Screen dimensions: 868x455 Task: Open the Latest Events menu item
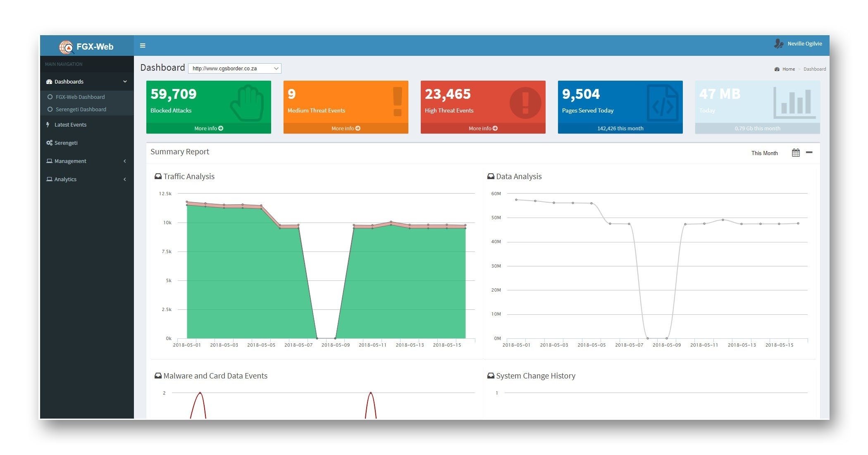click(x=70, y=125)
